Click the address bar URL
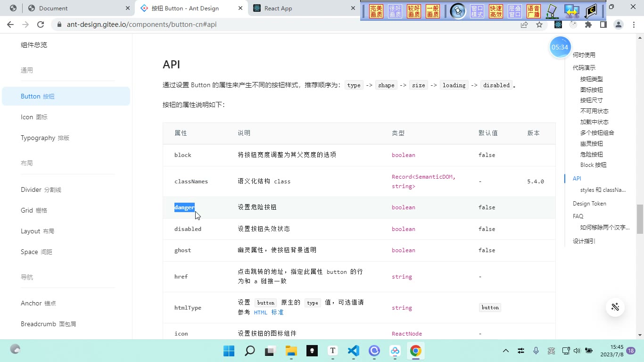The height and width of the screenshot is (362, 644). pos(141,25)
